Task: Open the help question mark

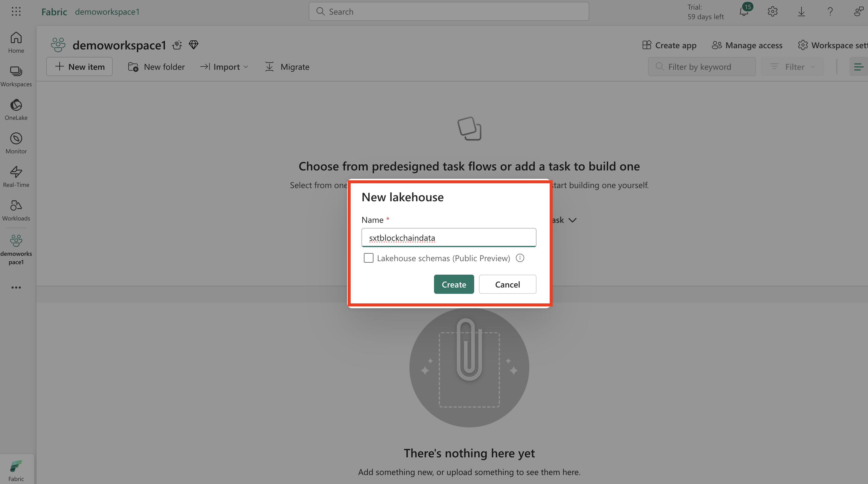Action: (830, 12)
